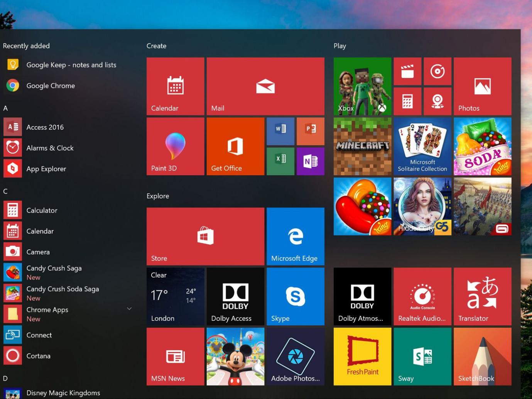Open the Minecraft game tile
The width and height of the screenshot is (532, 399).
pyautogui.click(x=362, y=146)
